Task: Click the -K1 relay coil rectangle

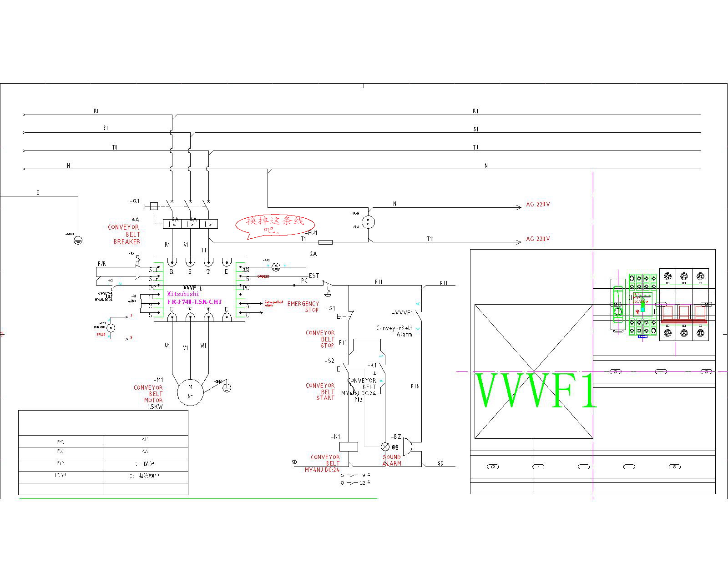Action: click(x=349, y=447)
